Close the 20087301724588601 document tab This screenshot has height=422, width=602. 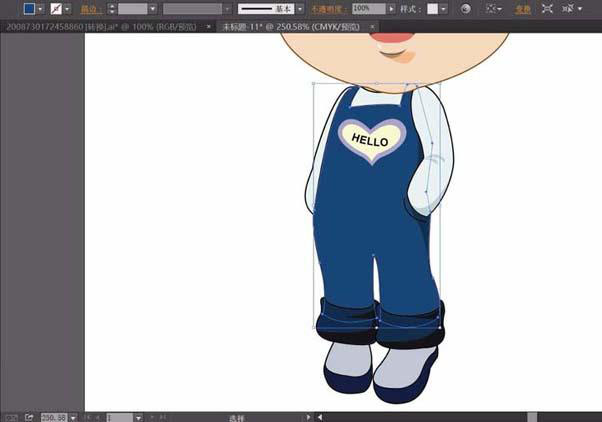coord(208,27)
